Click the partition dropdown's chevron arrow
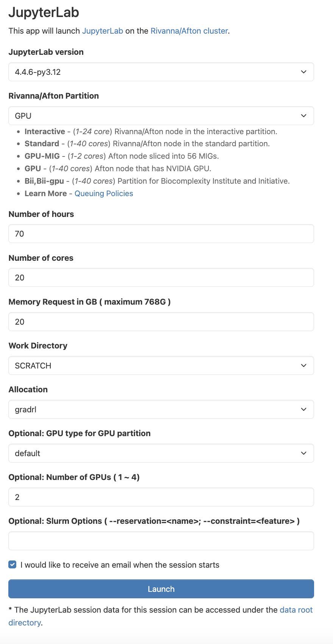Screen dimensions: 333x644 (x=304, y=115)
